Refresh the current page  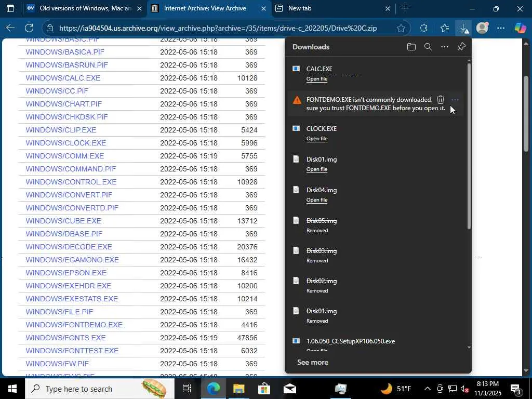[29, 28]
